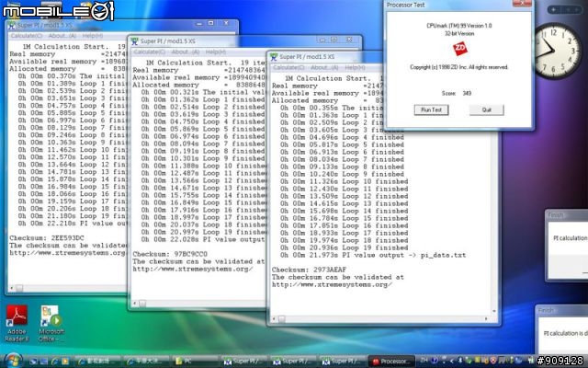
Task: Click the "20.936s Loop 19 finished" line
Action: (344, 247)
